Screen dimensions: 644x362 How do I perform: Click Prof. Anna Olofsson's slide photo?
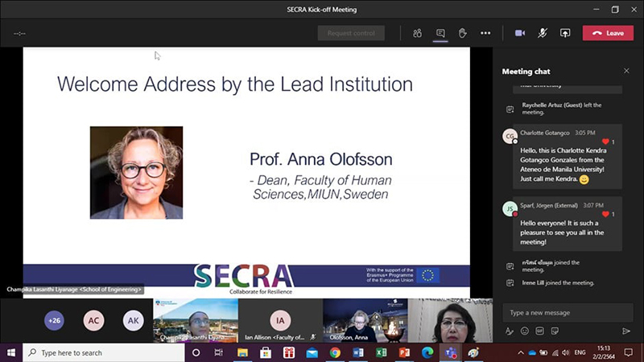(136, 172)
